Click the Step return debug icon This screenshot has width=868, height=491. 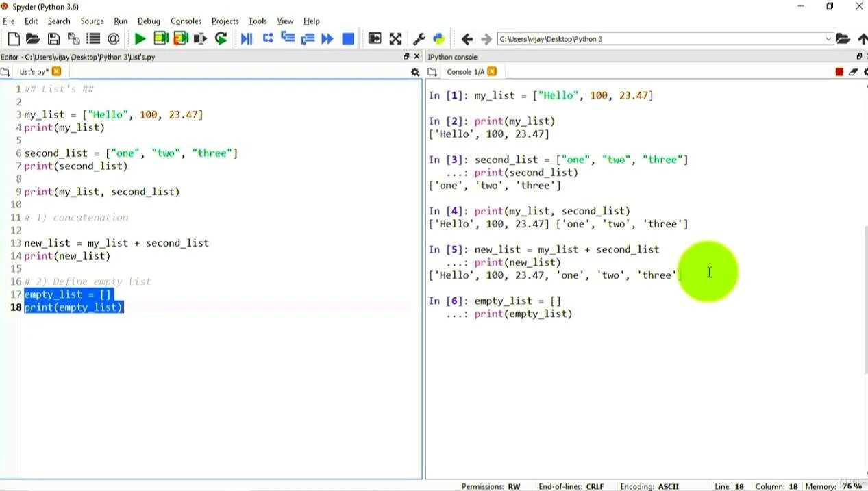[x=308, y=39]
